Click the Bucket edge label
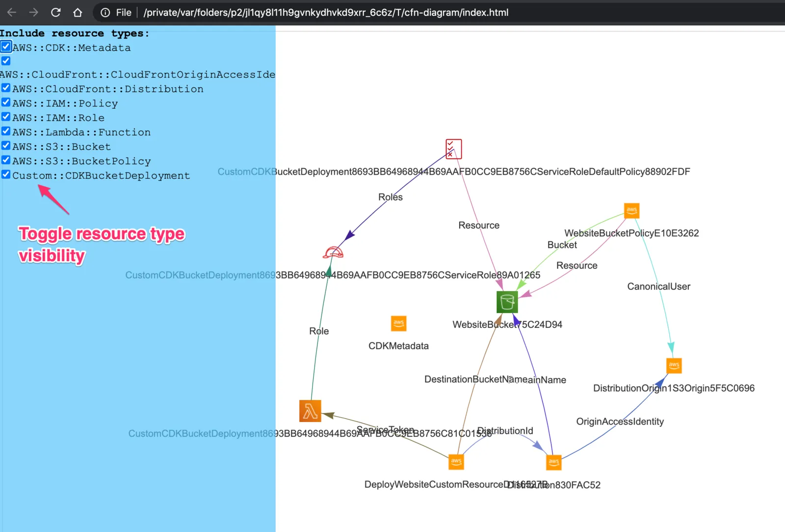The width and height of the screenshot is (785, 532). (x=562, y=245)
